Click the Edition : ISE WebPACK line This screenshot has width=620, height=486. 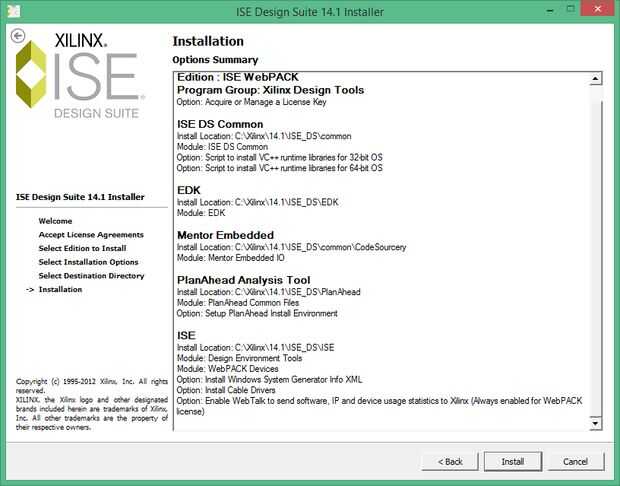(x=238, y=77)
